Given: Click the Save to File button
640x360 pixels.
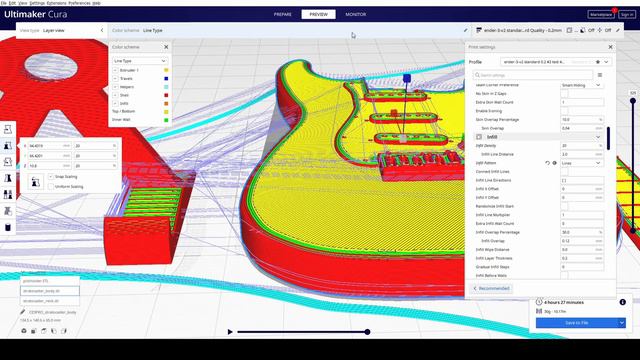Looking at the screenshot, I should point(577,323).
